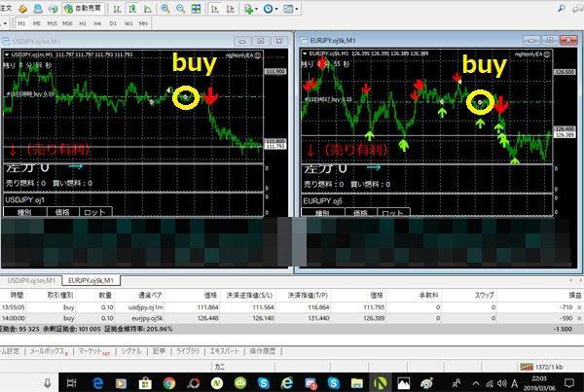584x392 pixels.
Task: Switch to the EURJPY.oj5k,M1 chart tab
Action: (x=91, y=280)
